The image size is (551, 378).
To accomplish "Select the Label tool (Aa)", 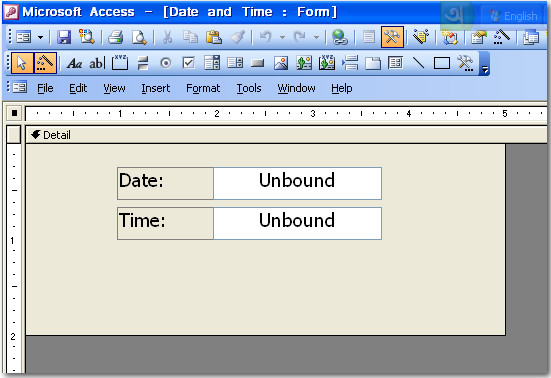I will [x=74, y=63].
